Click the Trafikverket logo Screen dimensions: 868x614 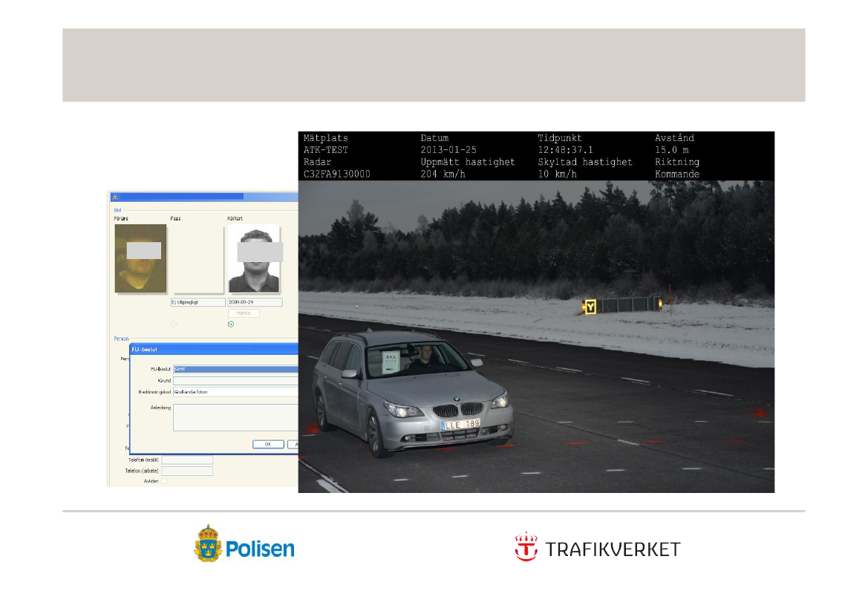tap(597, 548)
